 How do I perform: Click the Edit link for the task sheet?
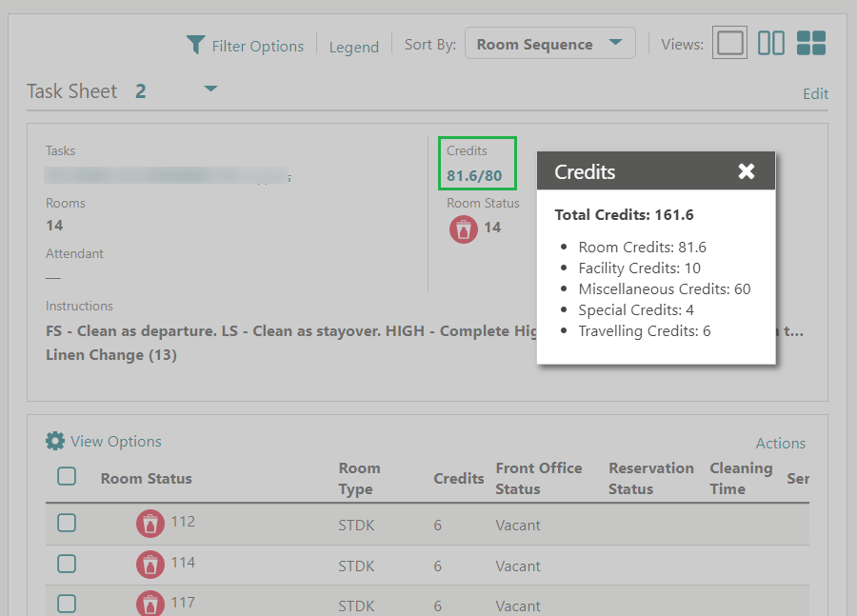pyautogui.click(x=815, y=94)
